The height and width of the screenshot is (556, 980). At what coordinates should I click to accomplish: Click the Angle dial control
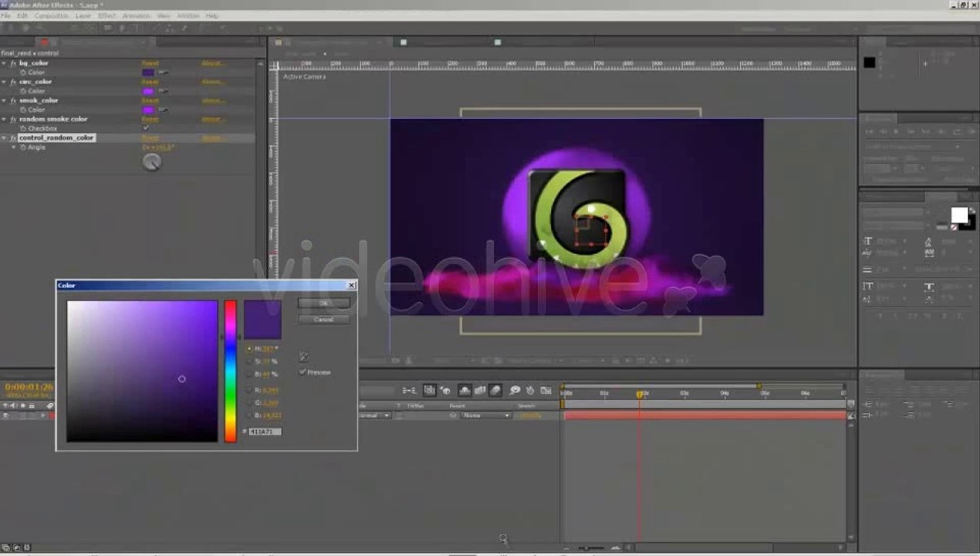pyautogui.click(x=152, y=162)
